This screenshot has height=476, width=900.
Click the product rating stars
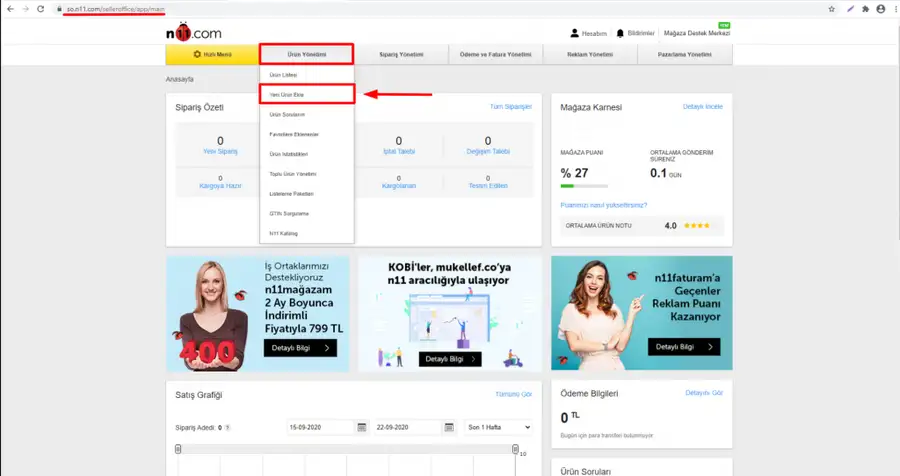697,226
